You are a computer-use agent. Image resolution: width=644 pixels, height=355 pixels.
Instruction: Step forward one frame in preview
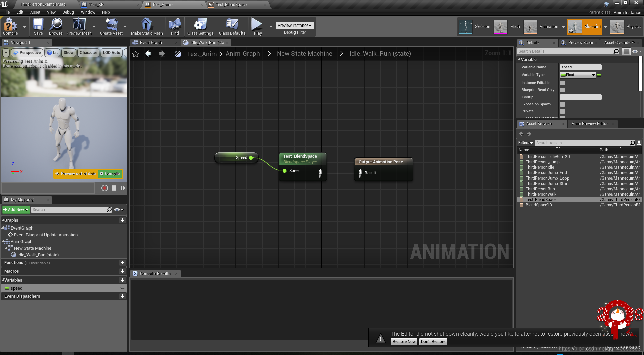click(123, 188)
